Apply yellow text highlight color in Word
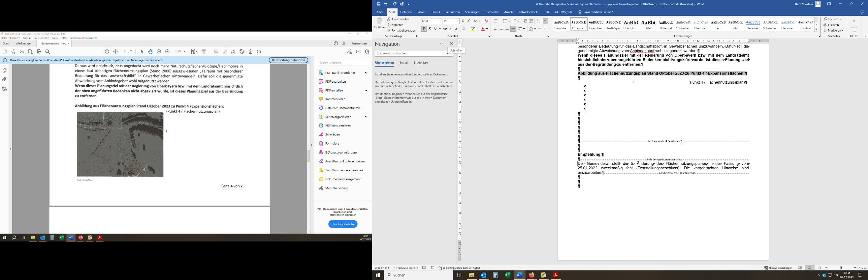 pyautogui.click(x=473, y=29)
